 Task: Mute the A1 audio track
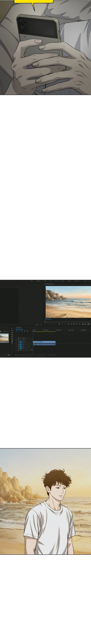pos(25,344)
